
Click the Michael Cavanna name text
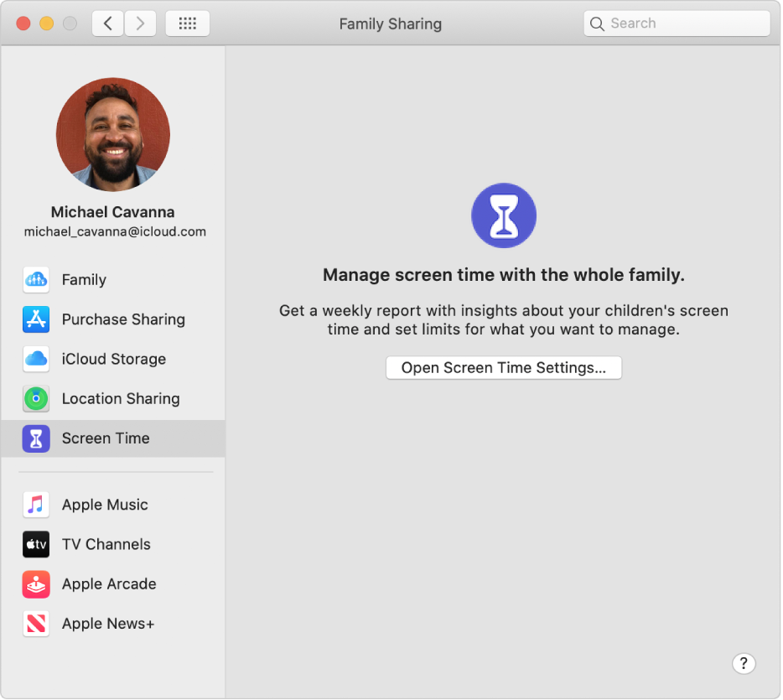tap(113, 212)
